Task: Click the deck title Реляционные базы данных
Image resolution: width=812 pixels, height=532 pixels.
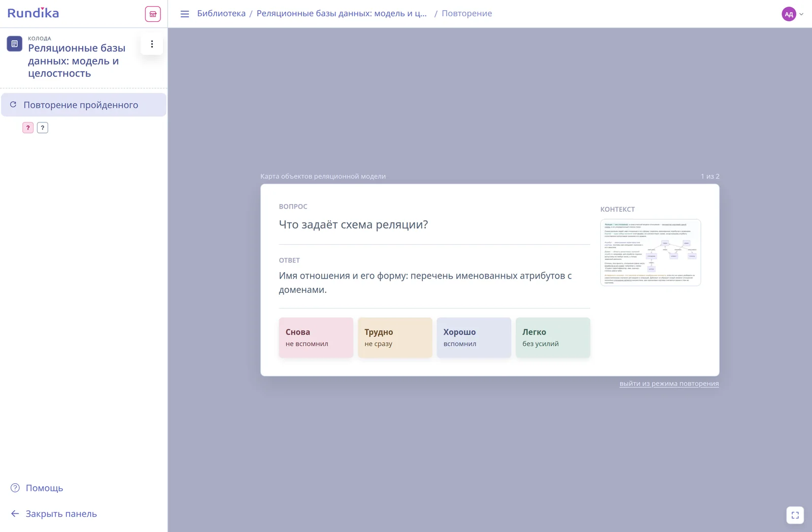Action: coord(77,60)
